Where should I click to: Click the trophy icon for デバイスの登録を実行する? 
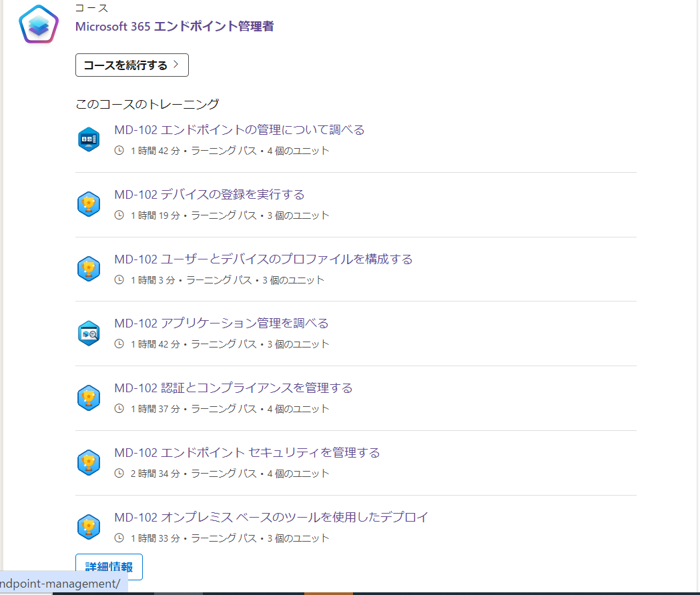89,204
